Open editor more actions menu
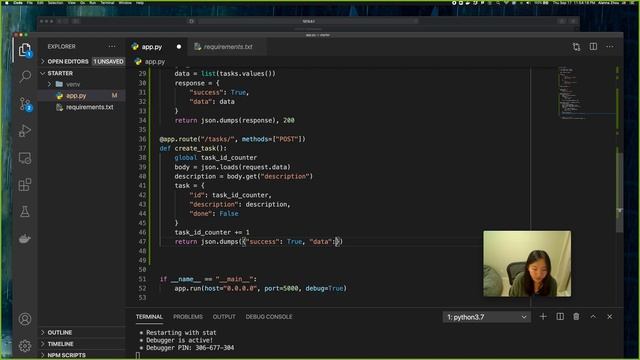The width and height of the screenshot is (640, 360). pyautogui.click(x=610, y=47)
